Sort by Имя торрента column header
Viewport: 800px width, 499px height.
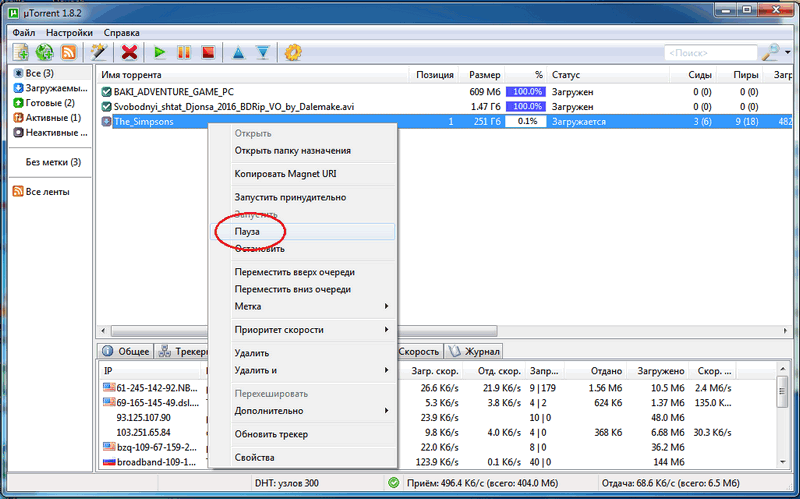[x=253, y=74]
